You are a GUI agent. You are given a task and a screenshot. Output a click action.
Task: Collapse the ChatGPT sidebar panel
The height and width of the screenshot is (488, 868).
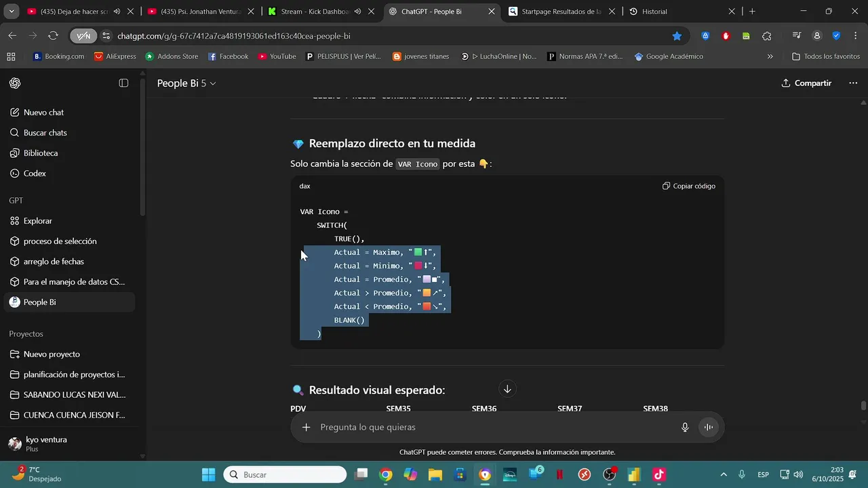123,83
